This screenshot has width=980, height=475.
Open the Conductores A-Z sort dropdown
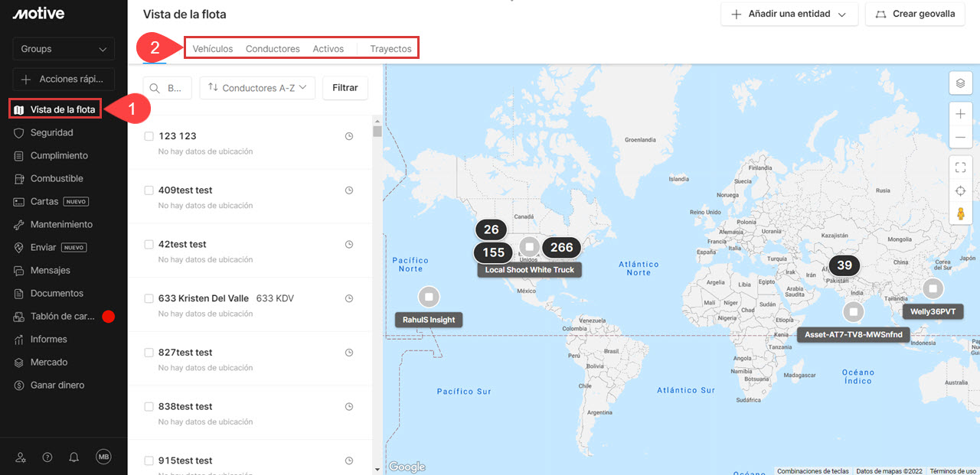pyautogui.click(x=257, y=88)
